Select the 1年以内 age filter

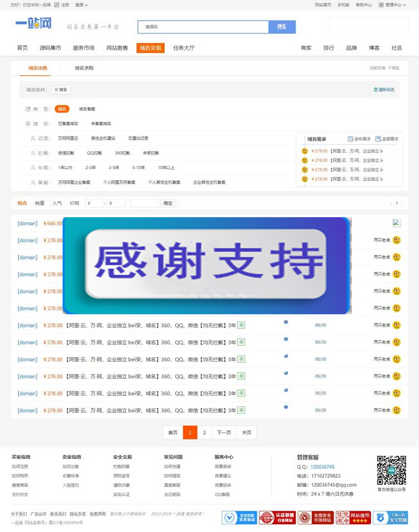point(65,167)
